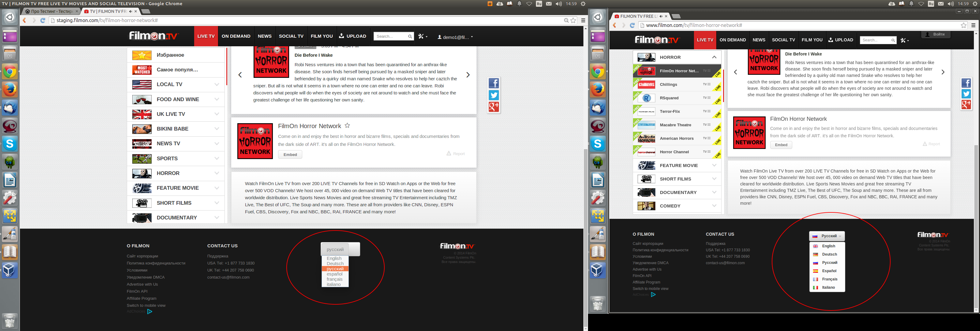The width and height of the screenshot is (980, 331).
Task: Reload the staging.filmon.com page
Action: (43, 21)
